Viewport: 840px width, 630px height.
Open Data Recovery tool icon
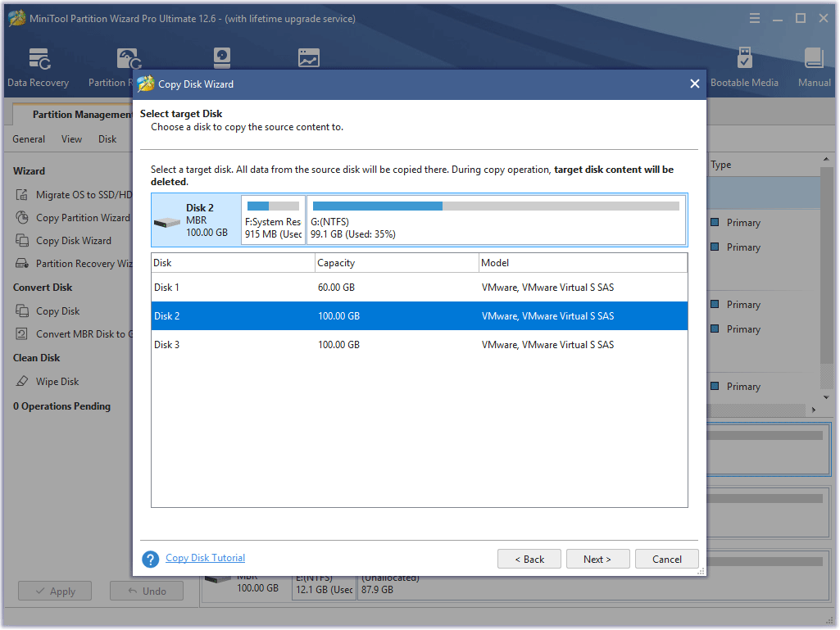39,59
